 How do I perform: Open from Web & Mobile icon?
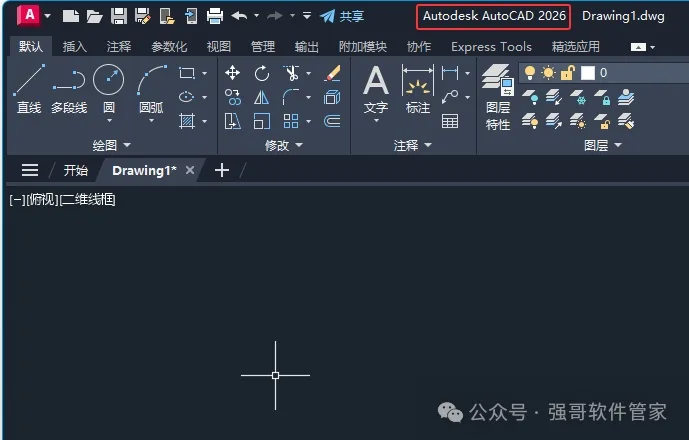click(x=167, y=16)
